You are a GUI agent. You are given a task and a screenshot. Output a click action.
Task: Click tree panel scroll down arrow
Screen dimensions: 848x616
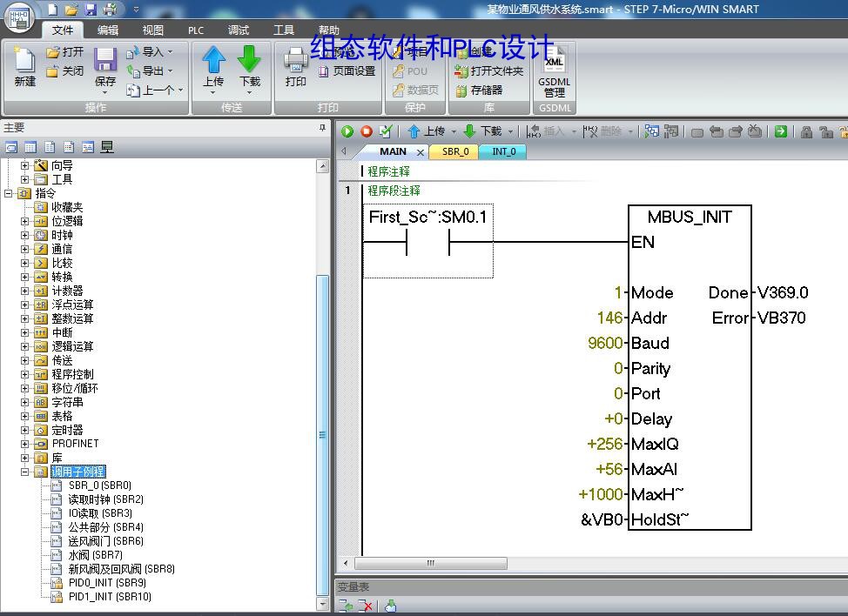point(322,604)
